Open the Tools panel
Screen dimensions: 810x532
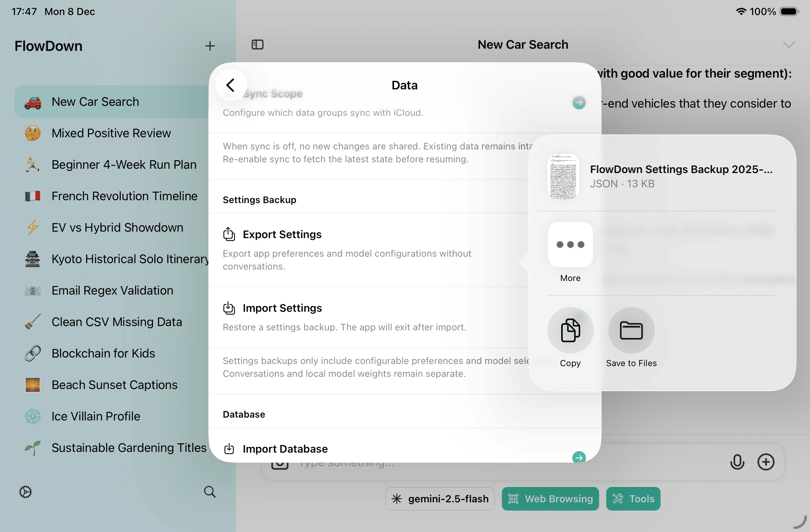633,499
